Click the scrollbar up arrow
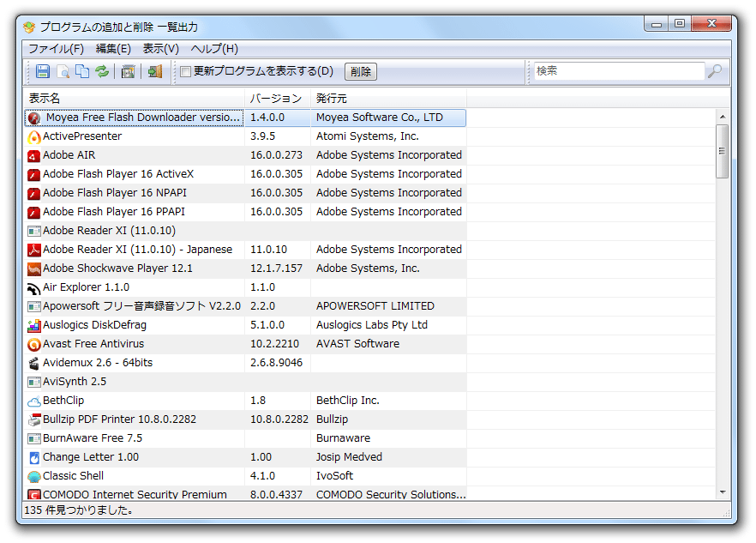Screen dimensions: 756x543 tap(723, 117)
